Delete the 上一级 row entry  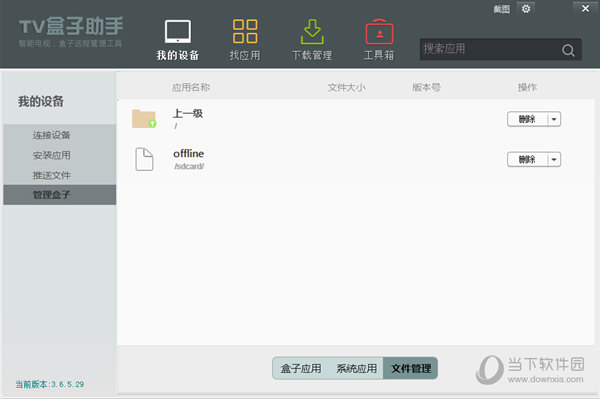coord(527,119)
